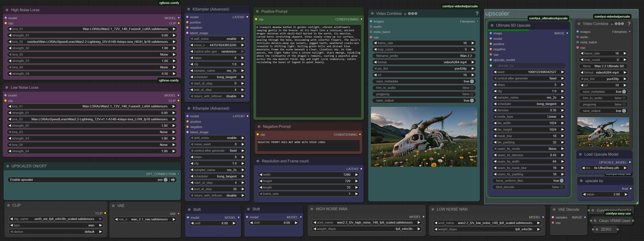Viewport: 644px width, 241px height.
Task: Click the UPSCALER ON/OFF node collapse dot
Action: pos(7,166)
